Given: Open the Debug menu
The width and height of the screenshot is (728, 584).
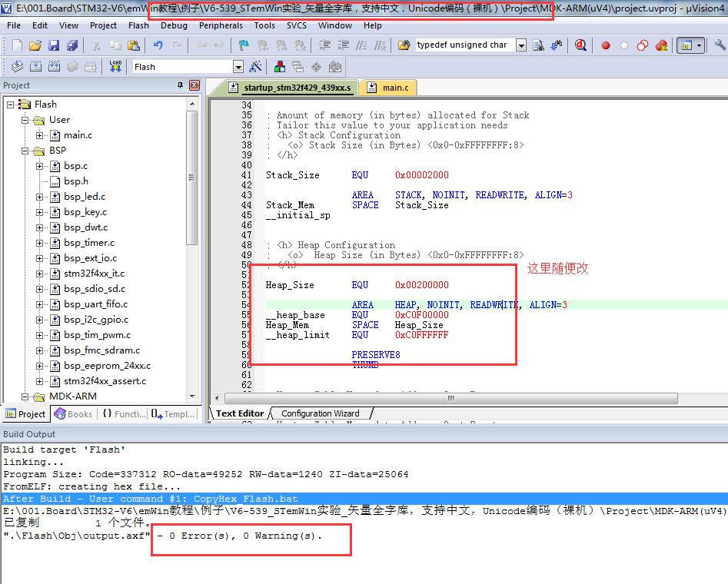Looking at the screenshot, I should (x=174, y=25).
